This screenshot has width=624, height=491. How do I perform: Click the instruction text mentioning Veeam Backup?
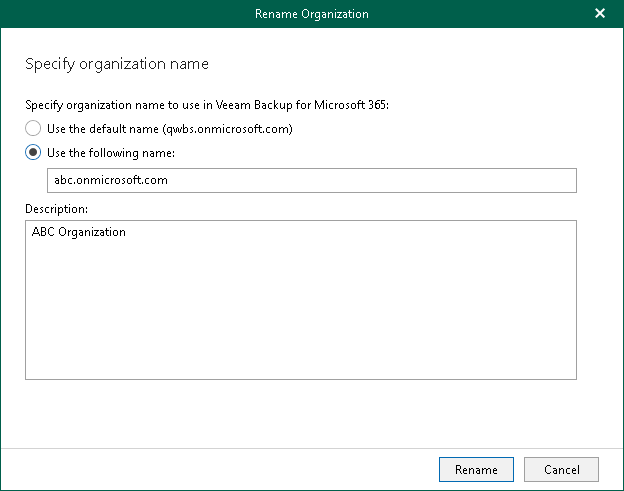207,105
